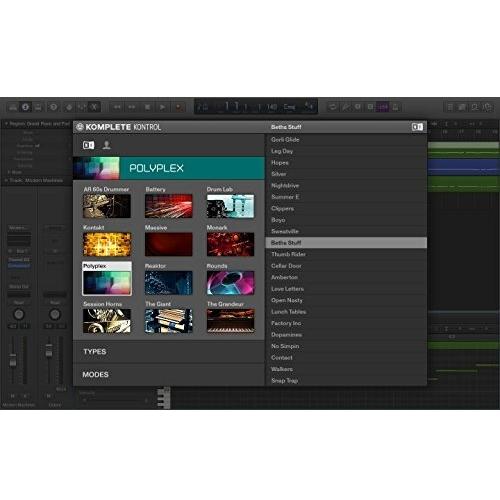500x500 pixels.
Task: Click the rewind transport button
Action: tap(117, 107)
